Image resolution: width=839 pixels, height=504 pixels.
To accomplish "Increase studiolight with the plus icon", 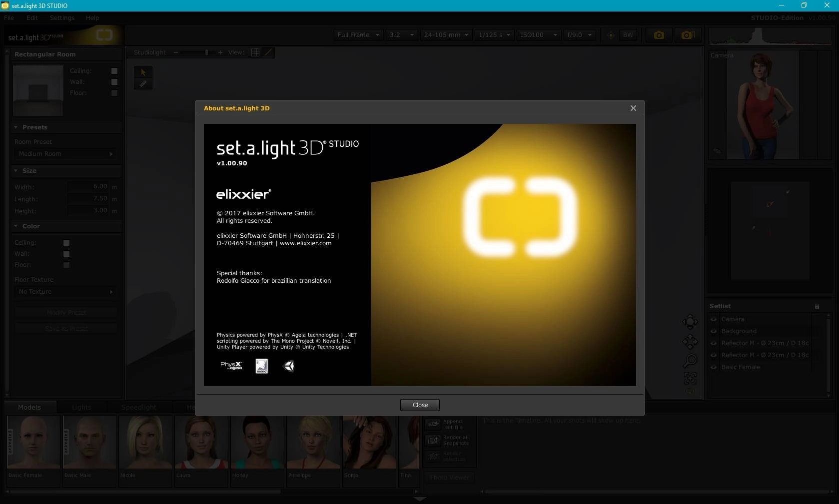I will 220,52.
